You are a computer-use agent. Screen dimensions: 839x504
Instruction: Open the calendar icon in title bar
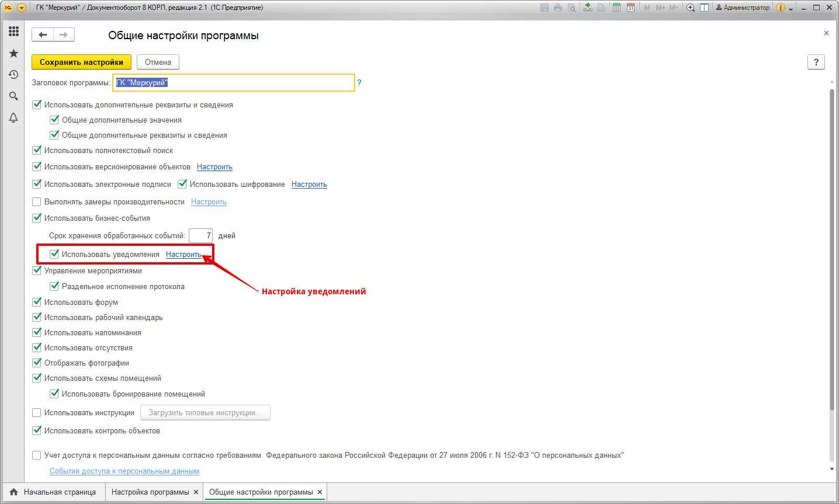[630, 8]
